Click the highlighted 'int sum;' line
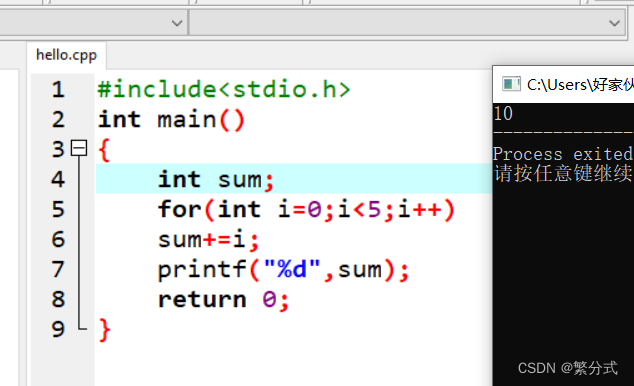The height and width of the screenshot is (386, 634). [x=294, y=179]
